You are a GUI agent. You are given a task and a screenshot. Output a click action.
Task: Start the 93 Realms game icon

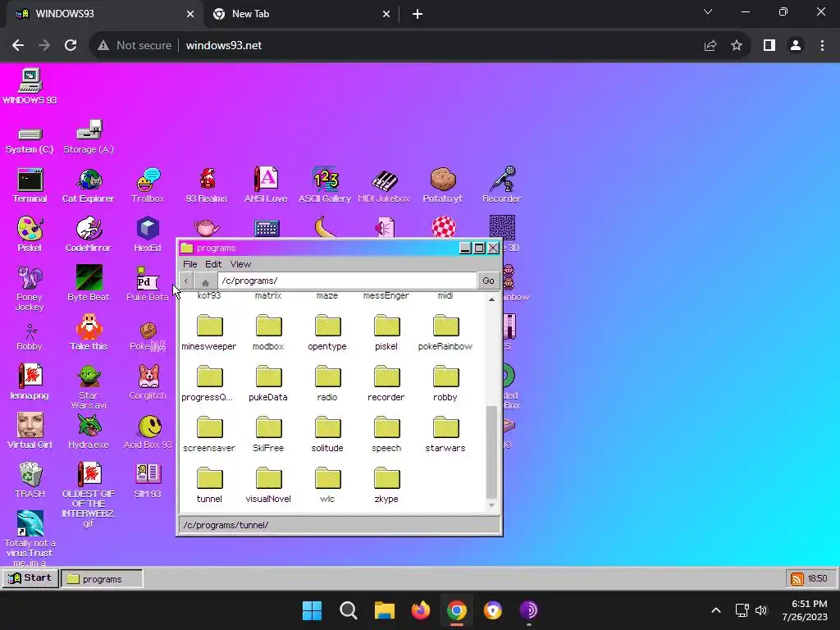coord(207,185)
